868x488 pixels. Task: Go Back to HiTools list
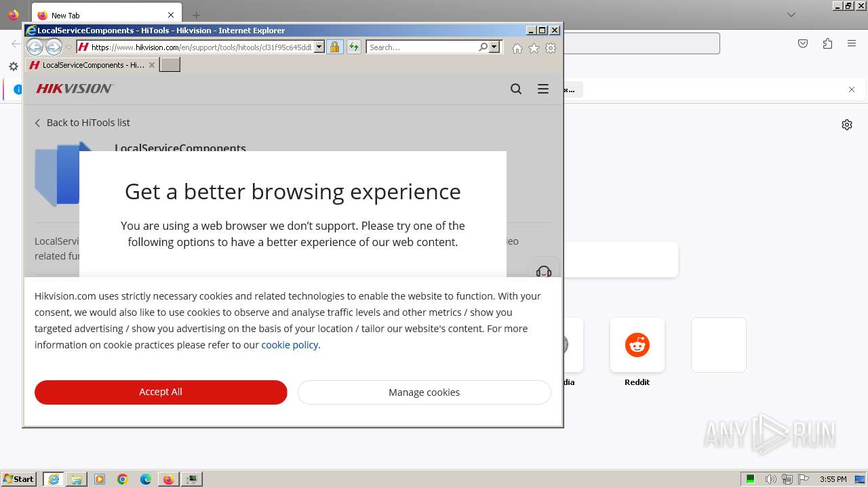pos(82,123)
